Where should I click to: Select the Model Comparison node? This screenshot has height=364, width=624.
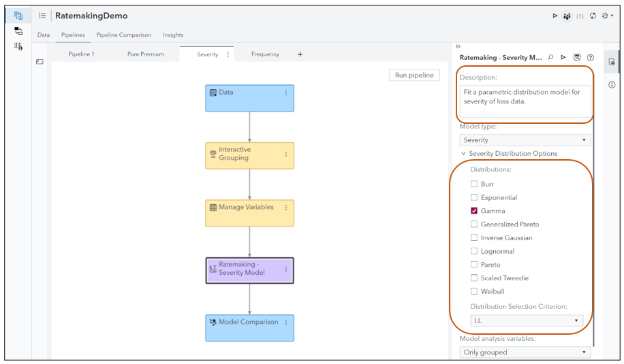[249, 322]
